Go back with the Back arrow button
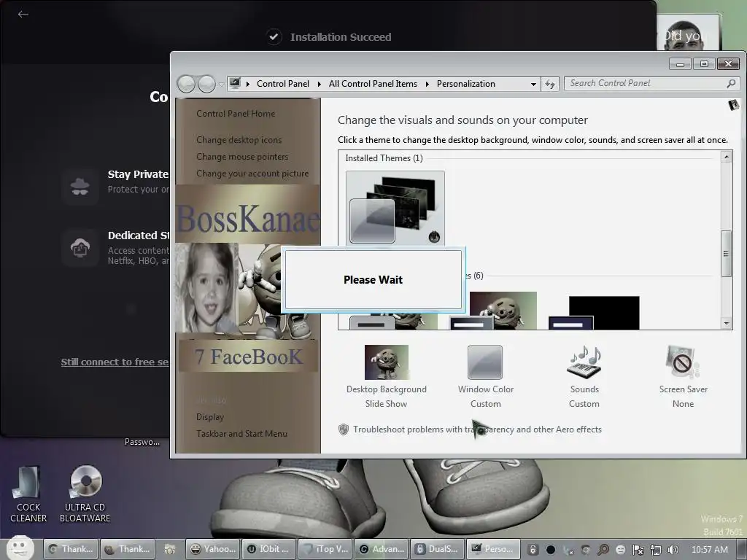This screenshot has height=560, width=747. pyautogui.click(x=186, y=85)
